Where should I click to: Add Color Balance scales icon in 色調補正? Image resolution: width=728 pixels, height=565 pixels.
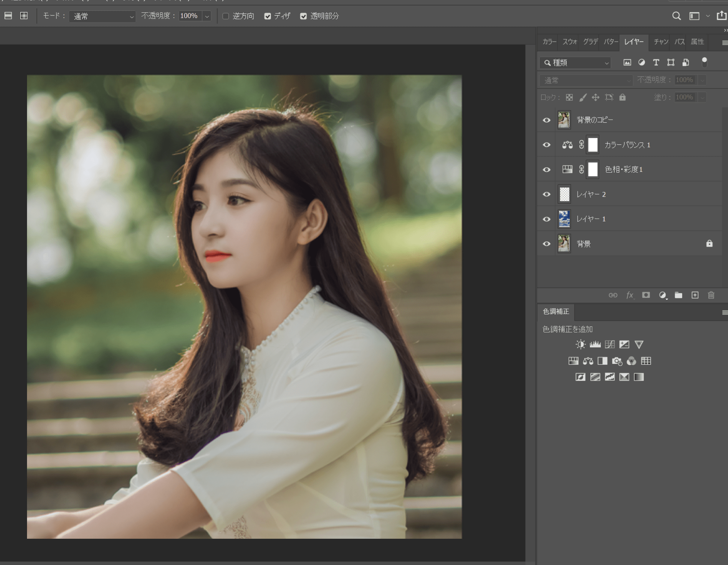pyautogui.click(x=588, y=361)
